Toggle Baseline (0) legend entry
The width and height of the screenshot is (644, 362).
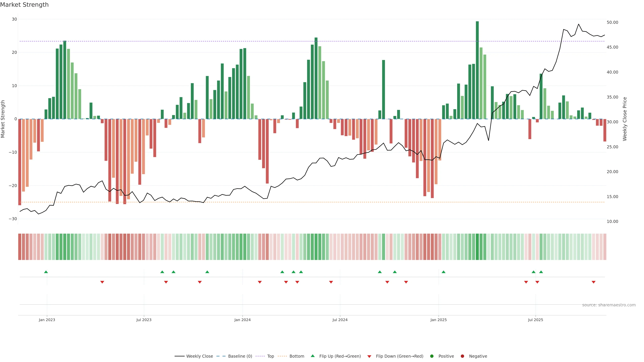coord(240,356)
